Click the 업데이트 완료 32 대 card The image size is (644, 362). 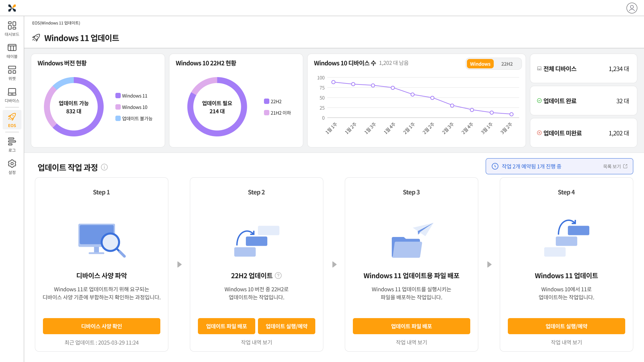point(584,101)
